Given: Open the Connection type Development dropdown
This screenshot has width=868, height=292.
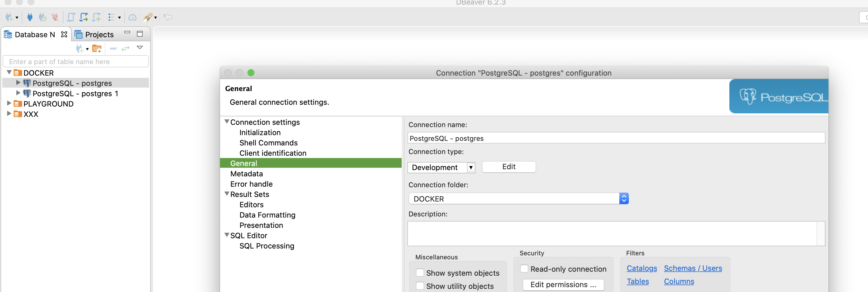Looking at the screenshot, I should [441, 167].
